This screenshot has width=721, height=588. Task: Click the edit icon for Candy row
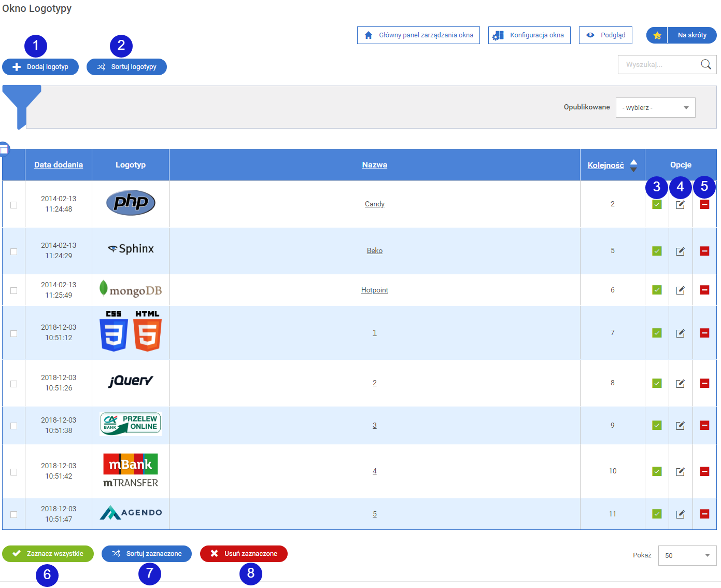click(680, 205)
